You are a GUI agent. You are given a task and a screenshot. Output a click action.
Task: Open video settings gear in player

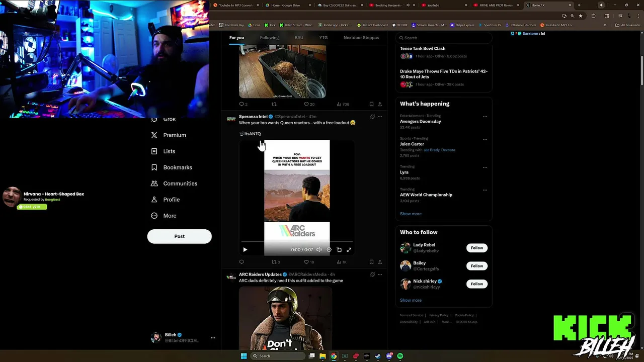pyautogui.click(x=329, y=249)
